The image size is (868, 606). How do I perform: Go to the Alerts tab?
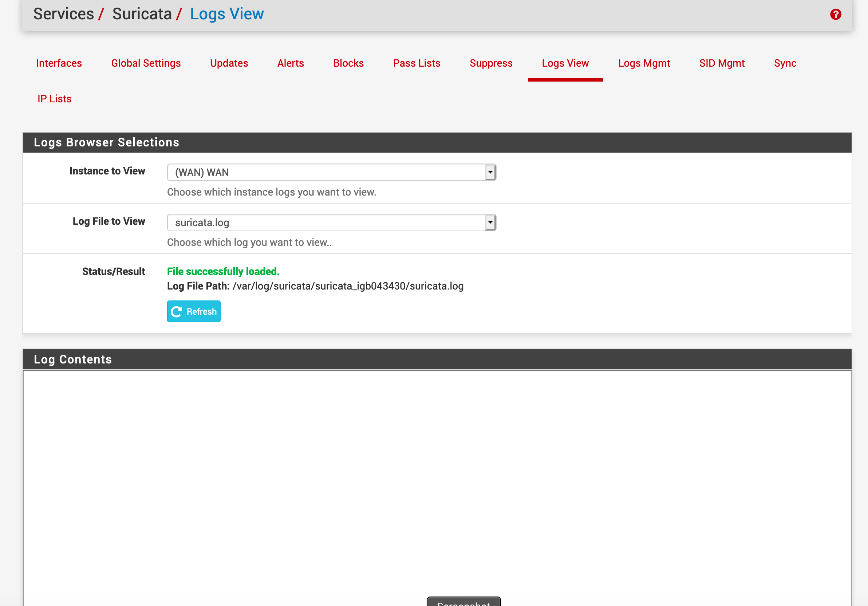pos(291,63)
